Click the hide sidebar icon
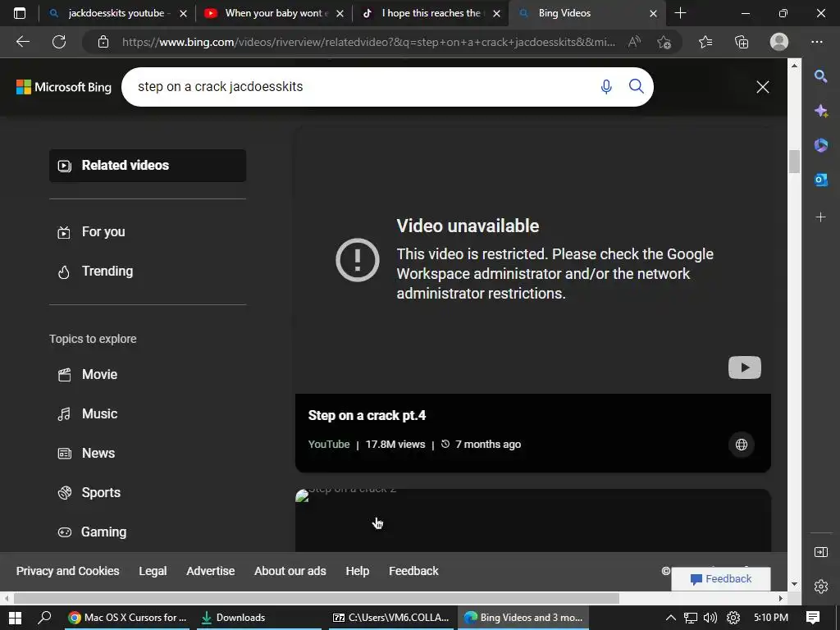The image size is (840, 630). point(820,552)
